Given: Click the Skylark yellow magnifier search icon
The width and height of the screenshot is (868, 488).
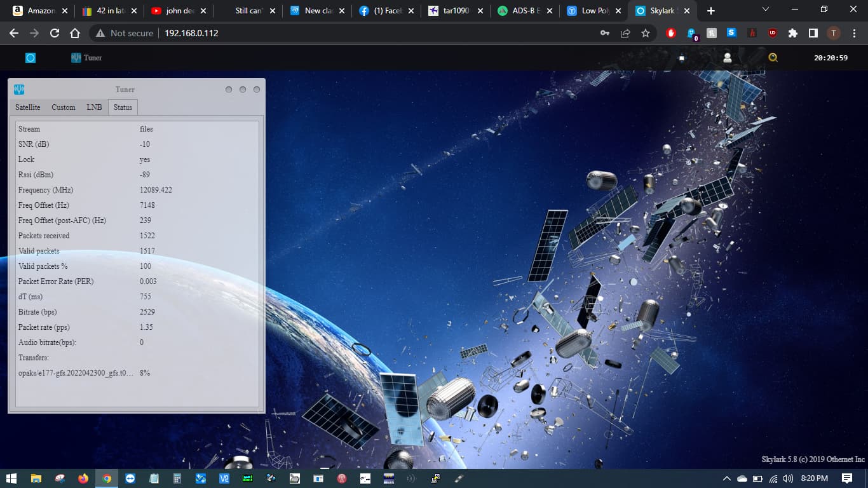Looking at the screenshot, I should [773, 58].
